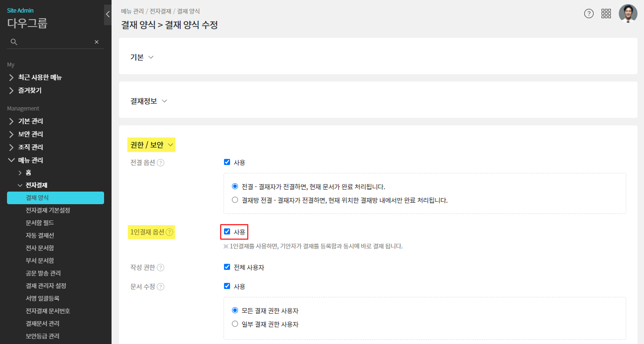
Task: Collapse the 권한 / 보안 section
Action: point(151,145)
